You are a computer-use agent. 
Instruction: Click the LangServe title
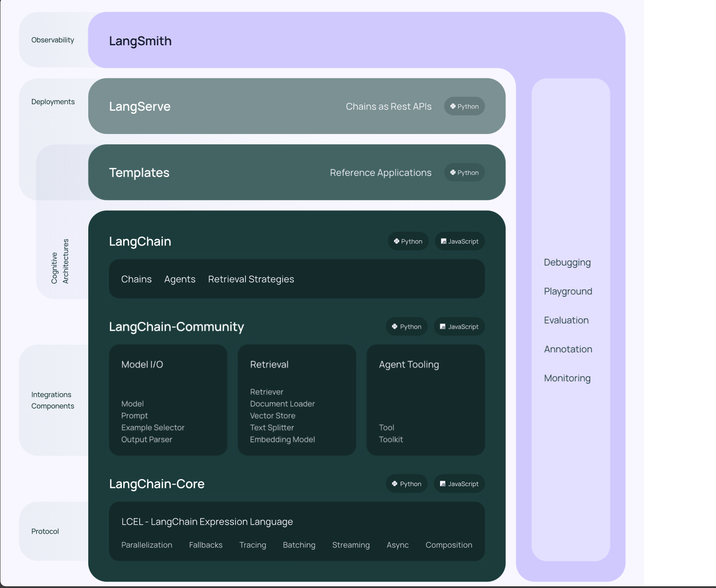pos(139,106)
